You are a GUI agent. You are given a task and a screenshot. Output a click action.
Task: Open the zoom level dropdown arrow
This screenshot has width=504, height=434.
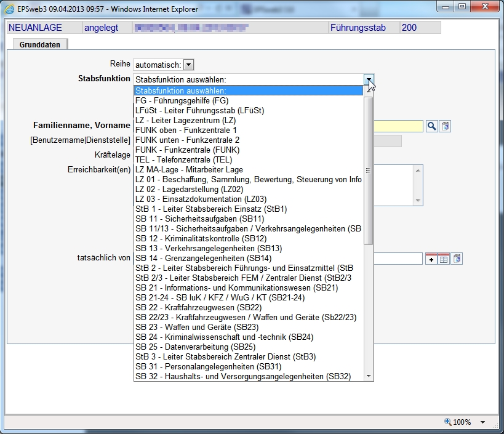[x=482, y=422]
